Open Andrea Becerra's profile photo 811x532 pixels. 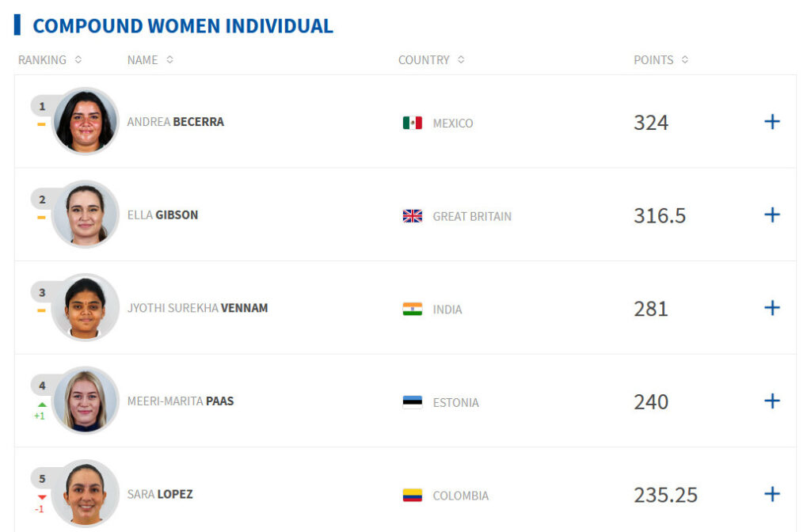point(86,121)
